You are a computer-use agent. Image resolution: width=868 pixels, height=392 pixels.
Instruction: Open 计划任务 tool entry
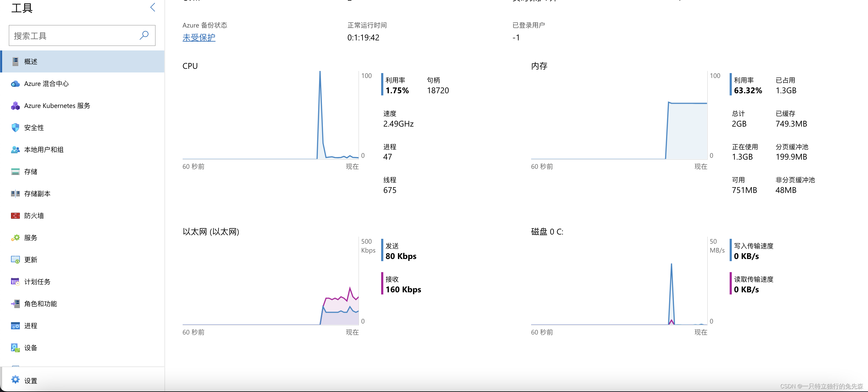[82, 282]
